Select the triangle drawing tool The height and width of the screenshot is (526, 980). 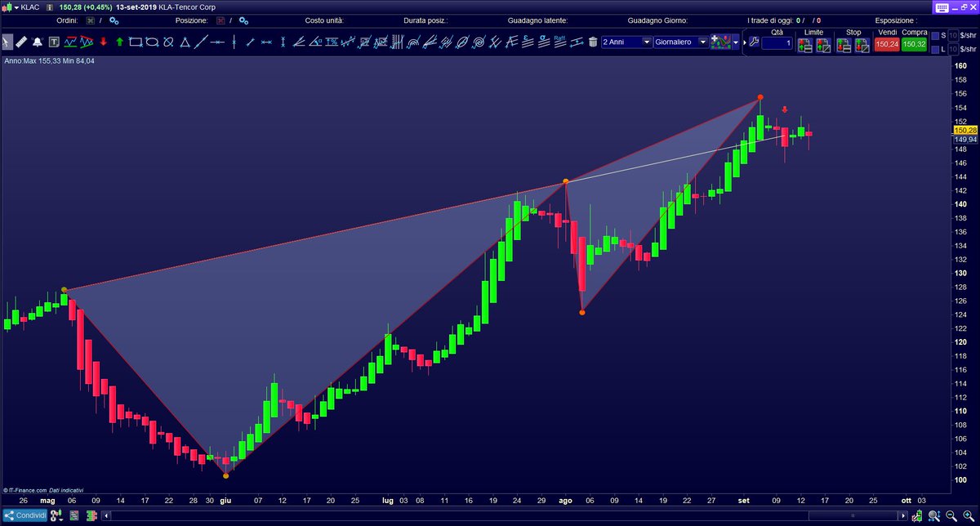tap(185, 42)
